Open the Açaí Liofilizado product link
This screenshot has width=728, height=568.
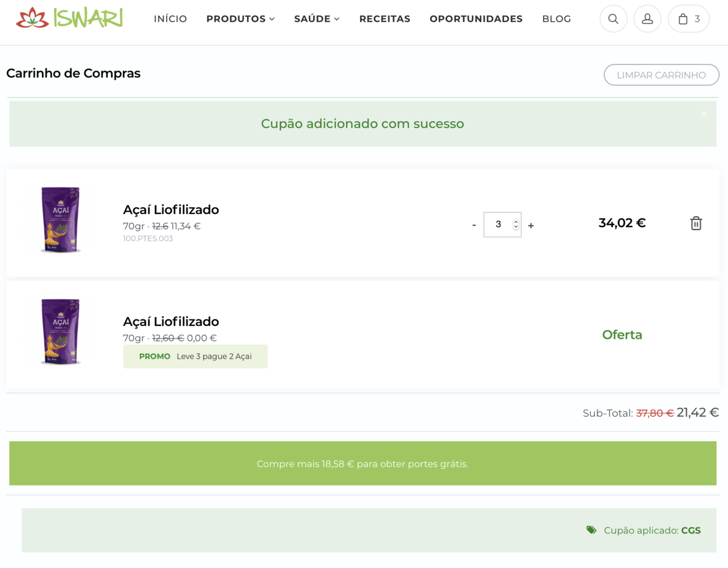pyautogui.click(x=171, y=209)
